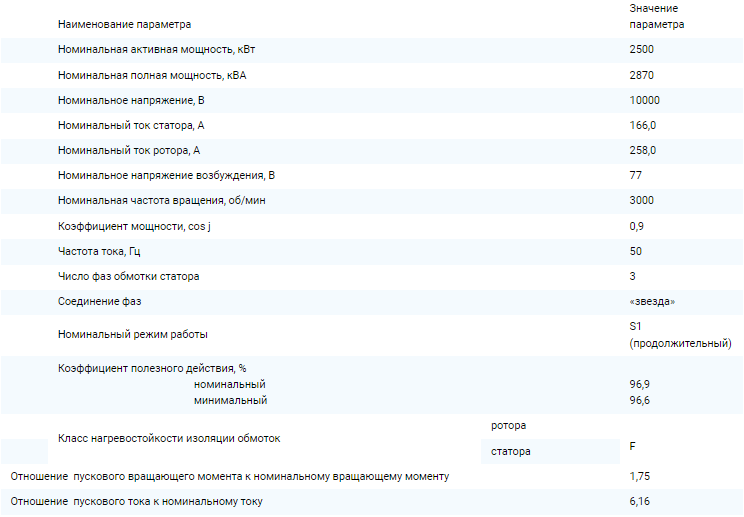This screenshot has height=517, width=744.
Task: Select the 'S1 (продолжительный)' operating mode value
Action: [680, 334]
